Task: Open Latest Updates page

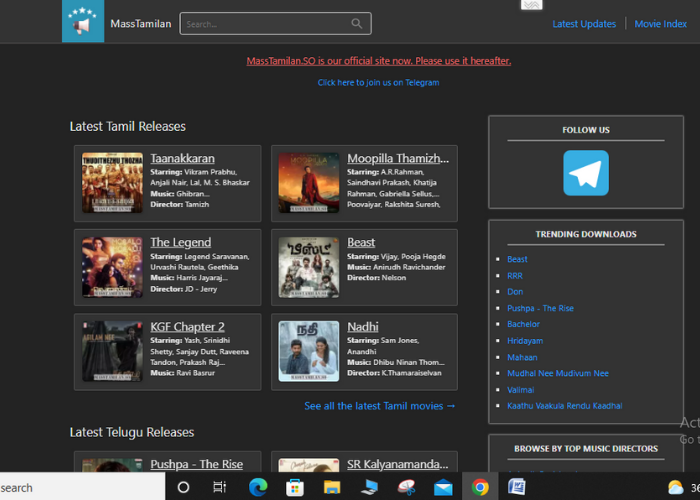Action: 584,24
